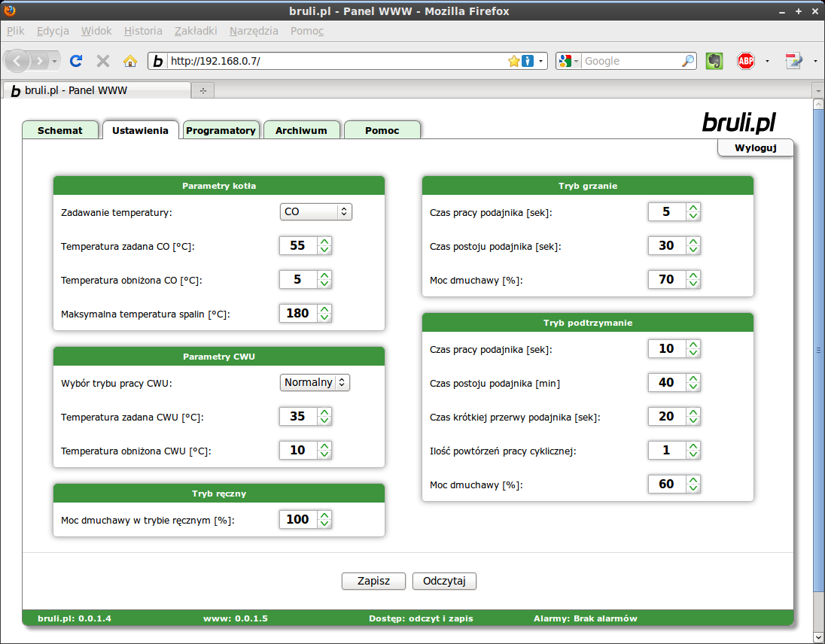Open the Widok menu
Screen dimensions: 825x644
tap(96, 31)
